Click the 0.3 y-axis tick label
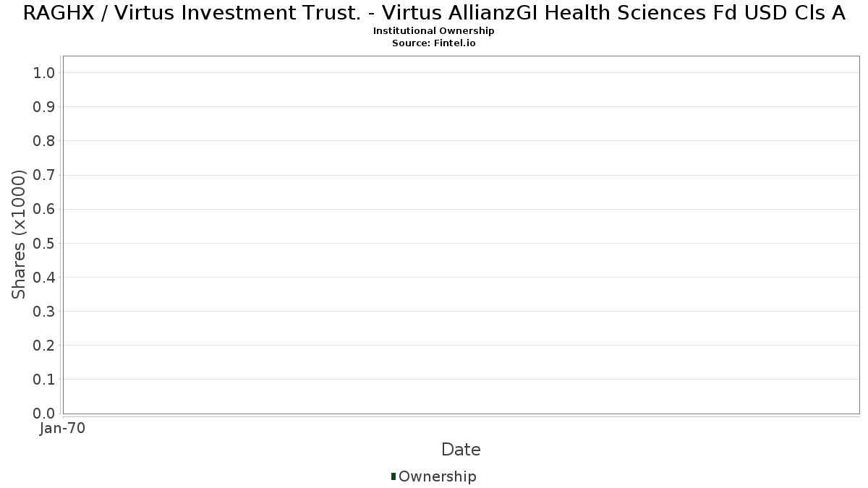The image size is (868, 488). tap(44, 312)
